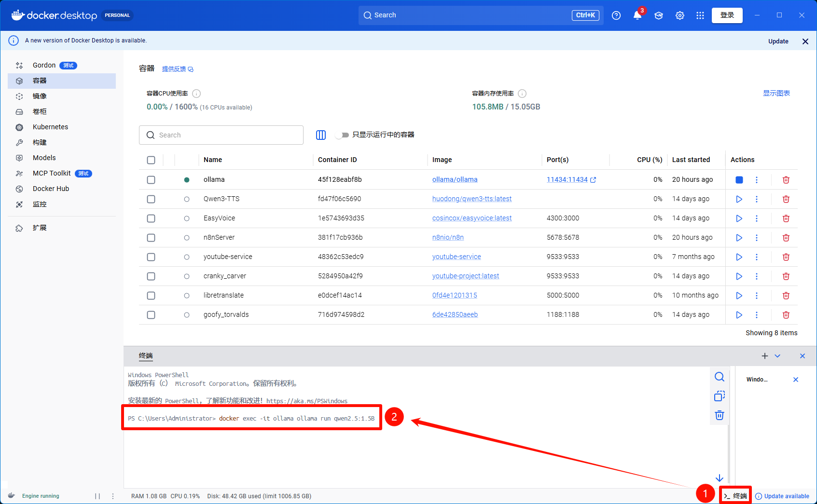Open more actions for cranky_carver container

point(757,276)
